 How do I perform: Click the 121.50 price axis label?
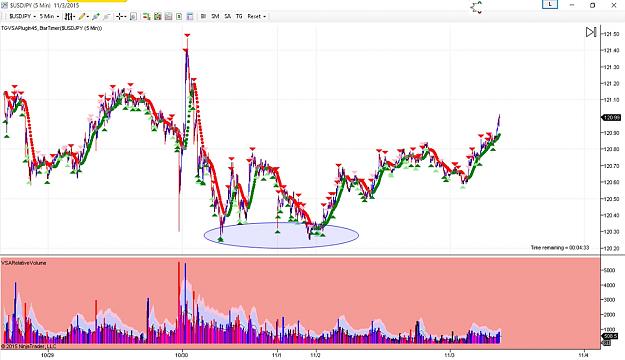[612, 34]
